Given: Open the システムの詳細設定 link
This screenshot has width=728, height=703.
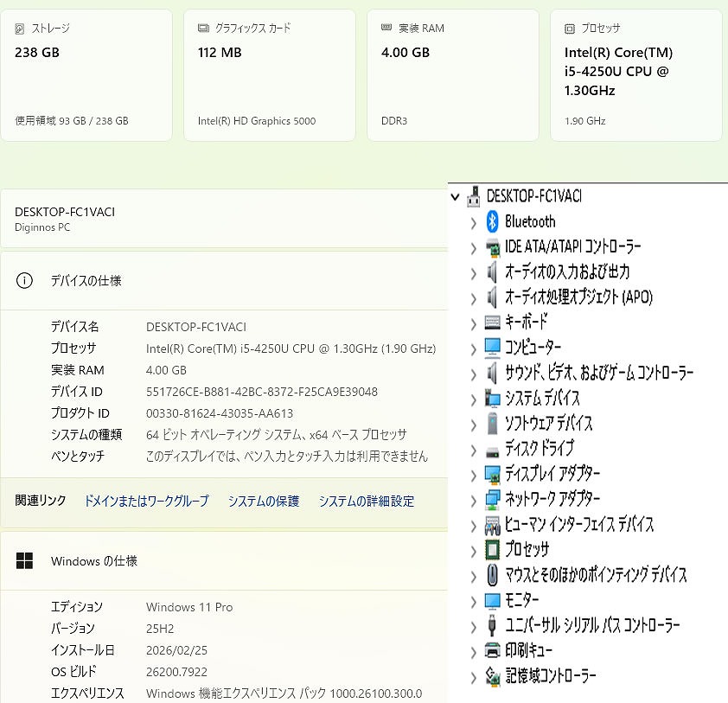Looking at the screenshot, I should tap(366, 501).
